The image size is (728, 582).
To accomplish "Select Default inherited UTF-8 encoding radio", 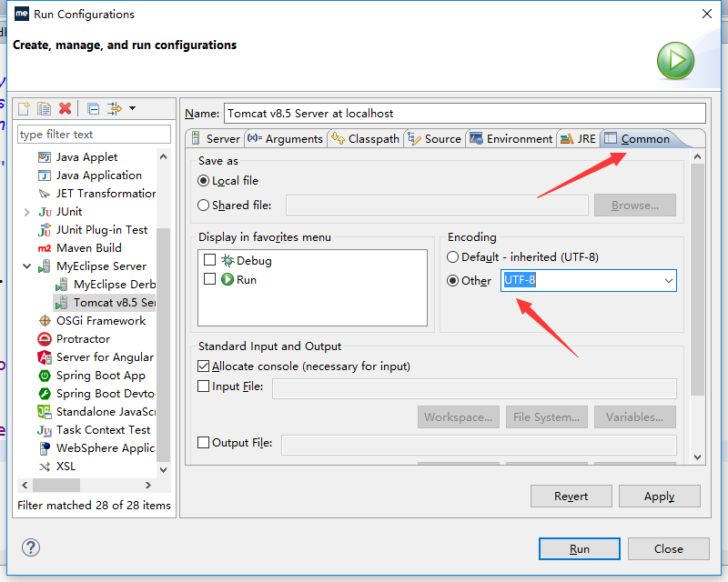I will click(x=452, y=257).
